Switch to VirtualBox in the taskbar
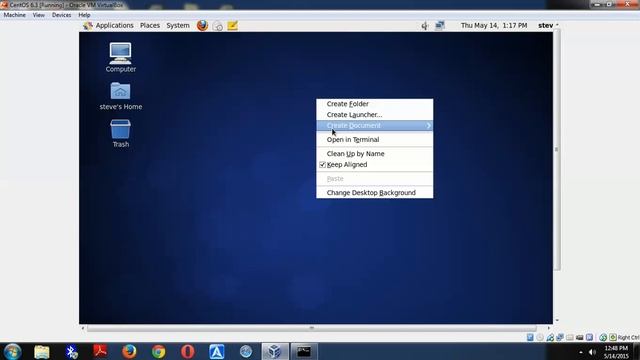640x360 pixels. [x=275, y=351]
